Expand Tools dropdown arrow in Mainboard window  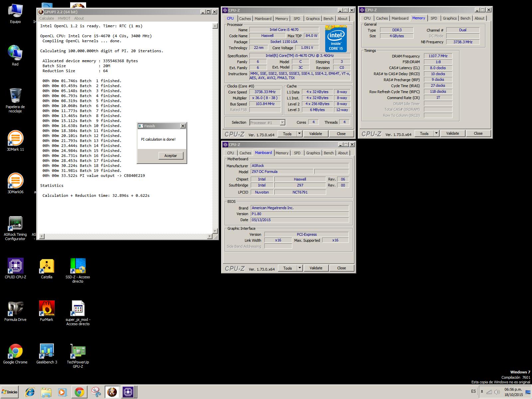tap(300, 268)
